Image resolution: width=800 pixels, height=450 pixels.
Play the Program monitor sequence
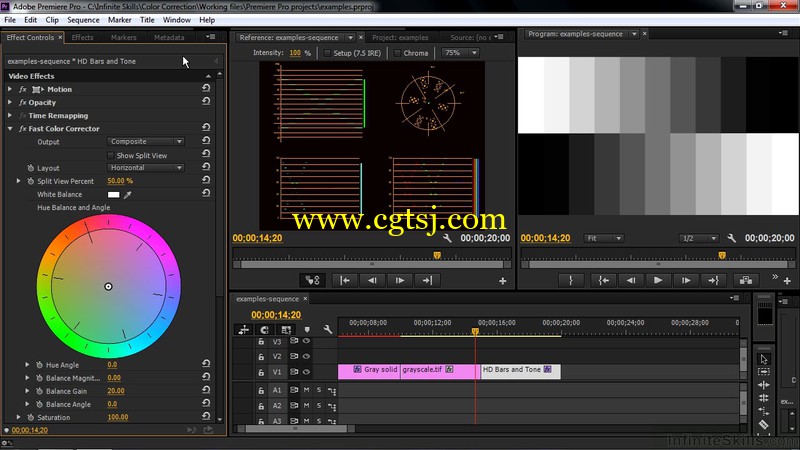(x=658, y=280)
